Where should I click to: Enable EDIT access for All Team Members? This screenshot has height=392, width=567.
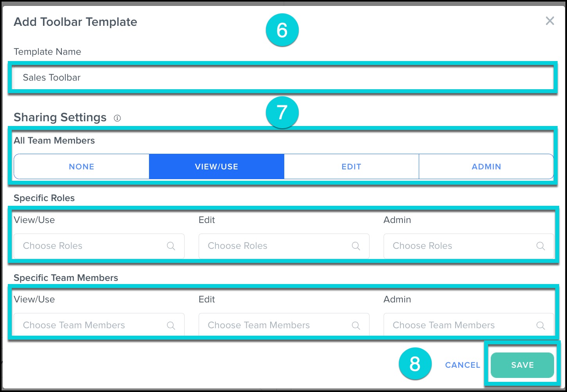tap(351, 166)
